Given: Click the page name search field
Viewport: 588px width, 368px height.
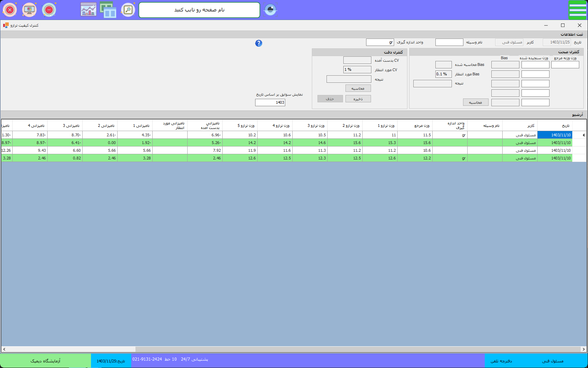Looking at the screenshot, I should (x=199, y=10).
